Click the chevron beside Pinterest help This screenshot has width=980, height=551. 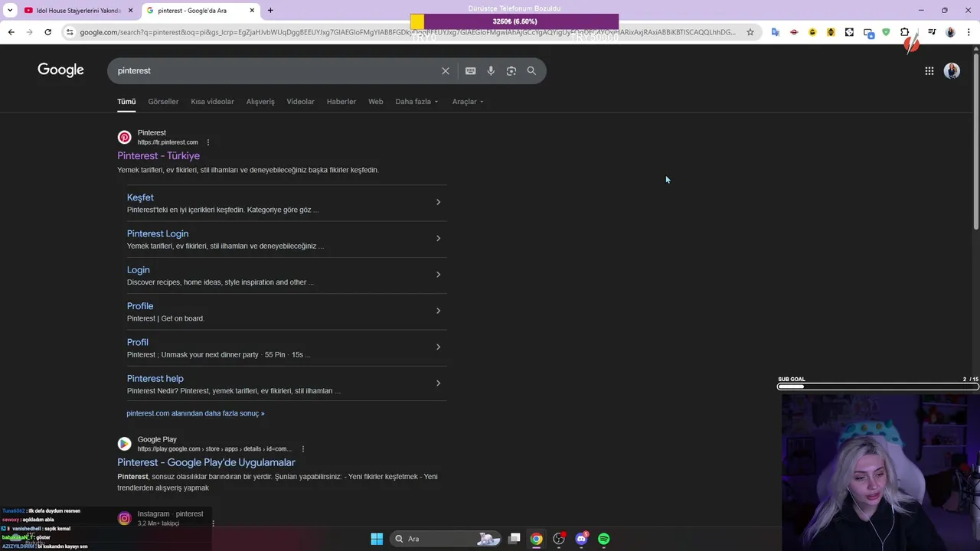[x=438, y=383]
